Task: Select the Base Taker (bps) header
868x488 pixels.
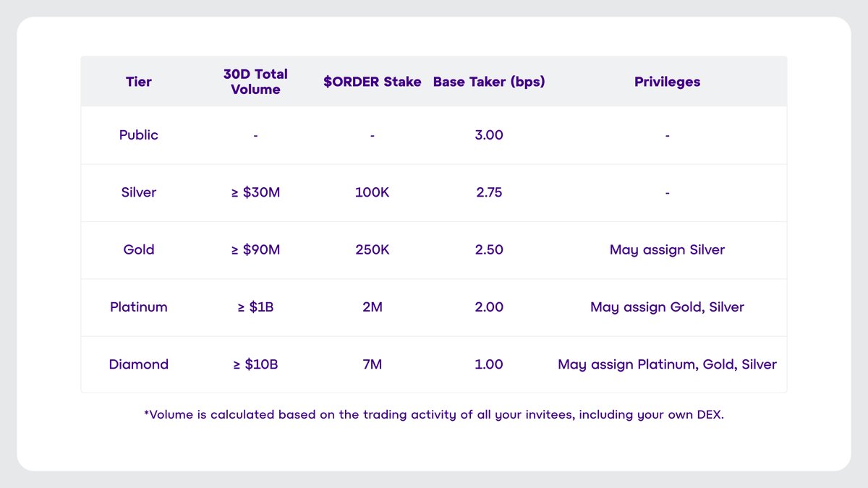Action: pyautogui.click(x=489, y=82)
